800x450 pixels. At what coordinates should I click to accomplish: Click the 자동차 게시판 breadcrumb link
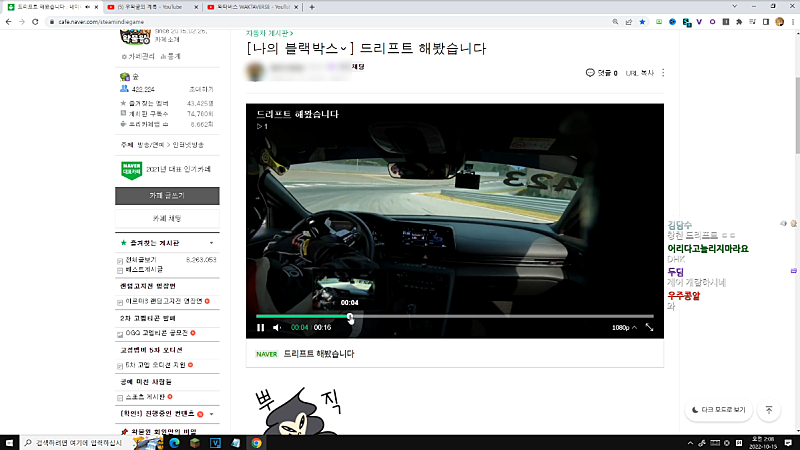269,33
